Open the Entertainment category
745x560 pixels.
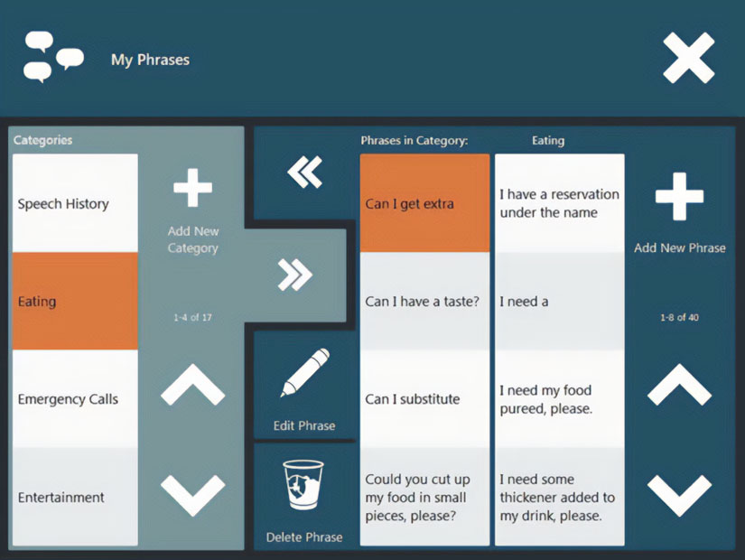point(75,497)
